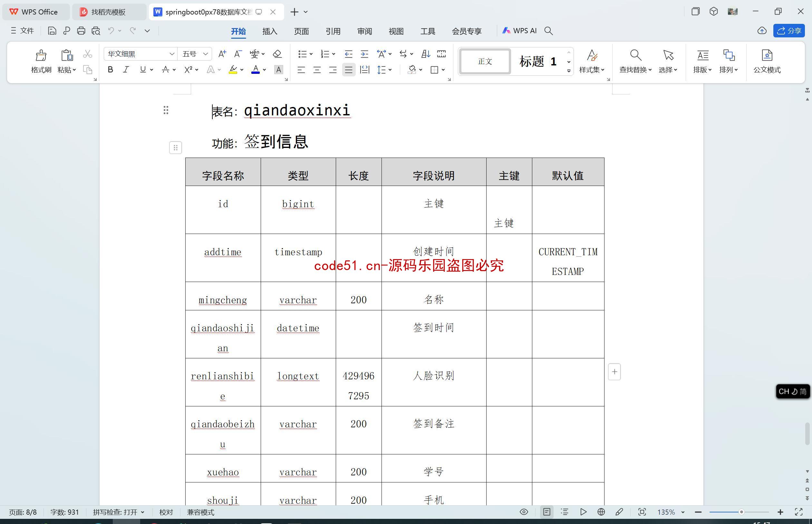Click the outline view icon in status bar

pyautogui.click(x=565, y=512)
